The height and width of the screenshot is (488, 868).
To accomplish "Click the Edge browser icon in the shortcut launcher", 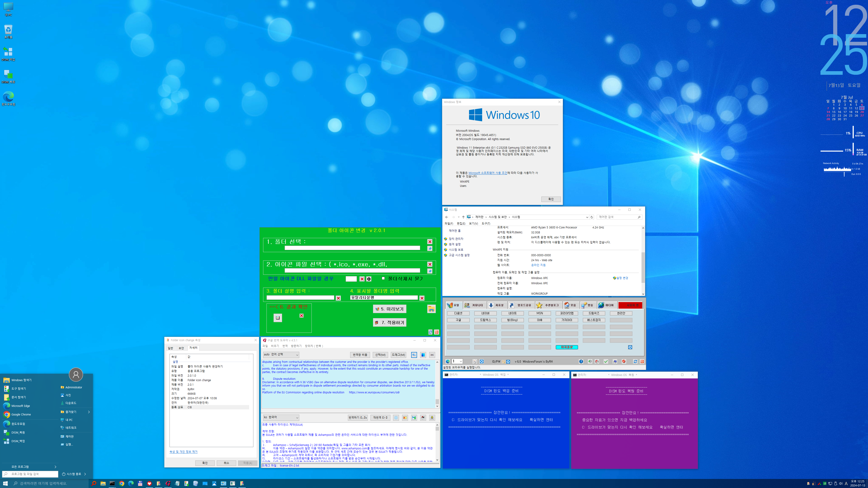I will 448,361.
